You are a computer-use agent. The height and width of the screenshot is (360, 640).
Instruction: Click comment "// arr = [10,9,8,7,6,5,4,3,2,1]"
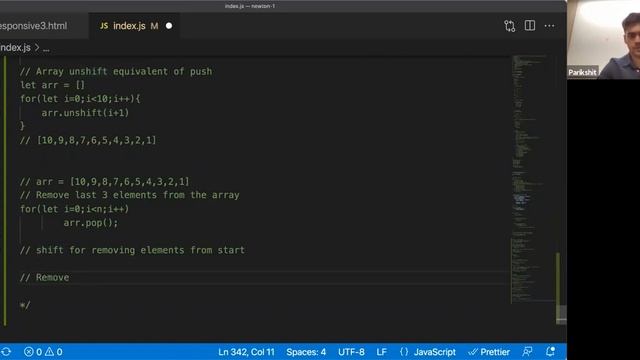(x=104, y=181)
